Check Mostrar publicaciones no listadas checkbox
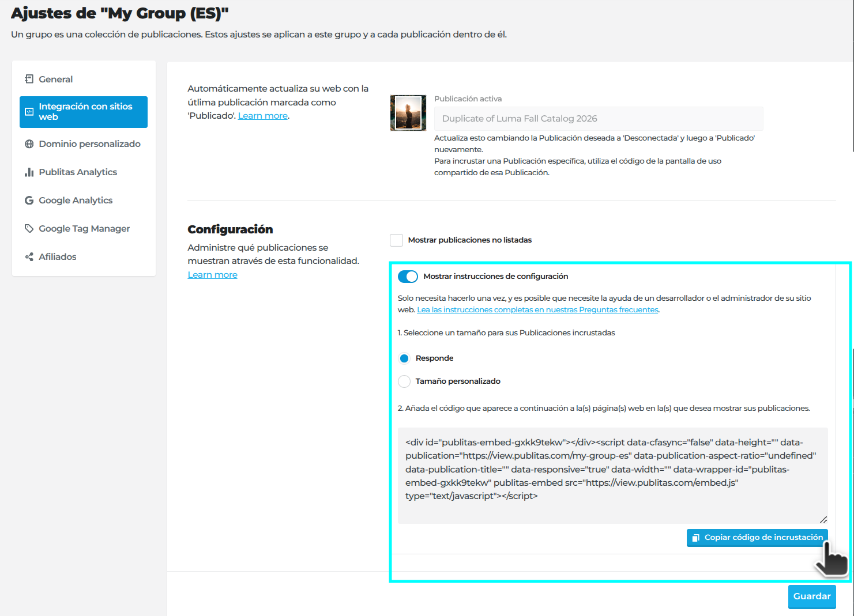 396,240
